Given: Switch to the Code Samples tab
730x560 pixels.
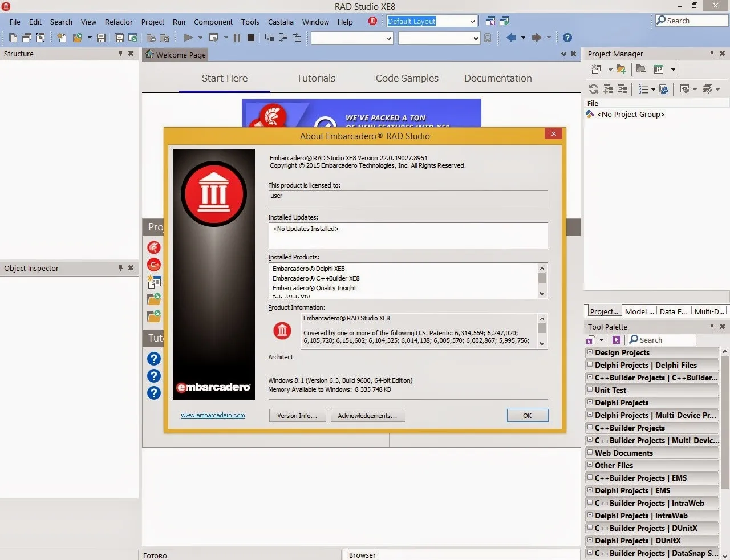Looking at the screenshot, I should point(407,78).
